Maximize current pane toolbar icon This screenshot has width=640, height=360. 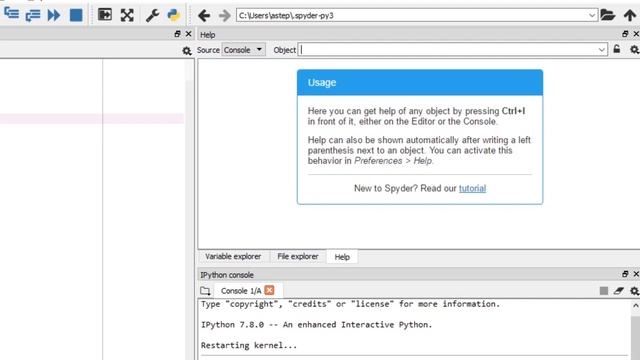pyautogui.click(x=105, y=15)
